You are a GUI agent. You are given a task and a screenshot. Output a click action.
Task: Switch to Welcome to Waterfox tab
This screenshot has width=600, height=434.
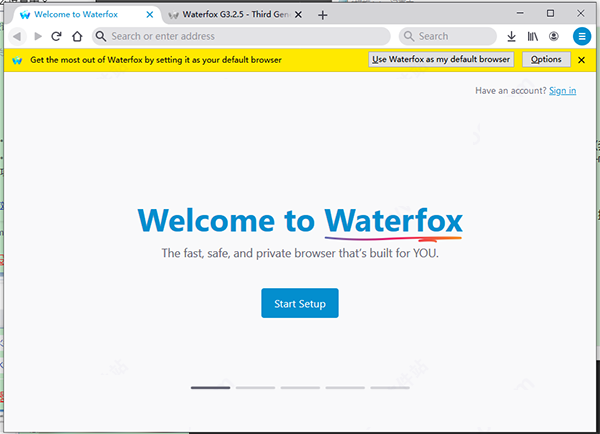(x=83, y=15)
